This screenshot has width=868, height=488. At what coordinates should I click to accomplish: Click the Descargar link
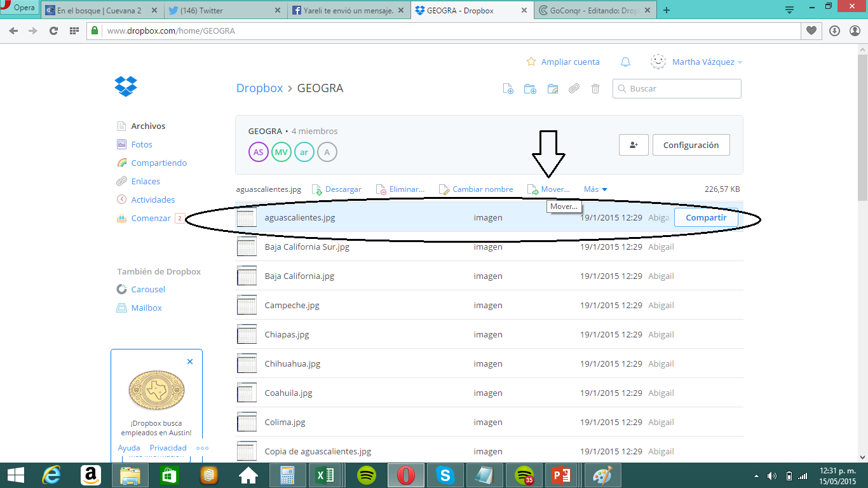click(x=343, y=189)
